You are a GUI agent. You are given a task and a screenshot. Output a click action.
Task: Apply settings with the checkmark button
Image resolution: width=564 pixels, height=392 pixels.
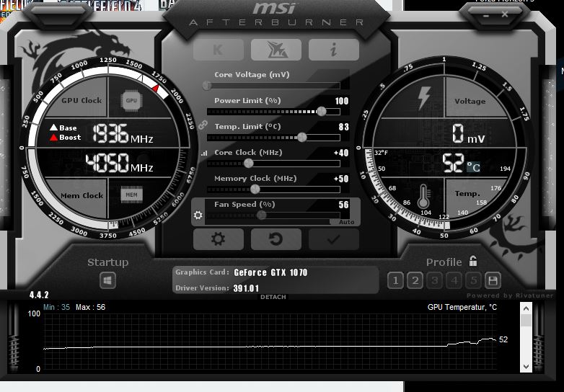334,239
